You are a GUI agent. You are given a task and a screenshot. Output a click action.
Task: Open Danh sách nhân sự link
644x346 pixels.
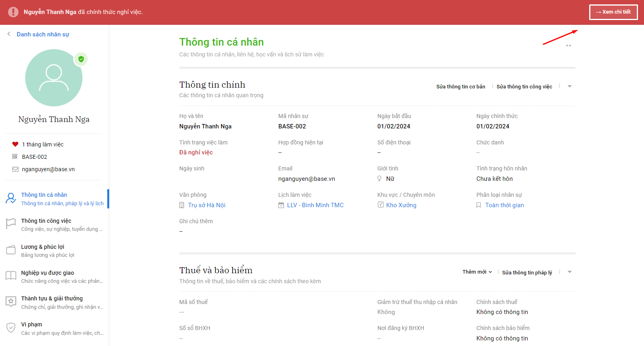coord(43,34)
